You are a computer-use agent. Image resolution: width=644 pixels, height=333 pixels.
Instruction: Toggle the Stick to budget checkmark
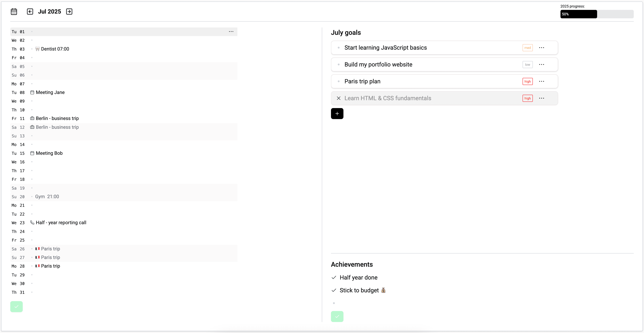(334, 290)
